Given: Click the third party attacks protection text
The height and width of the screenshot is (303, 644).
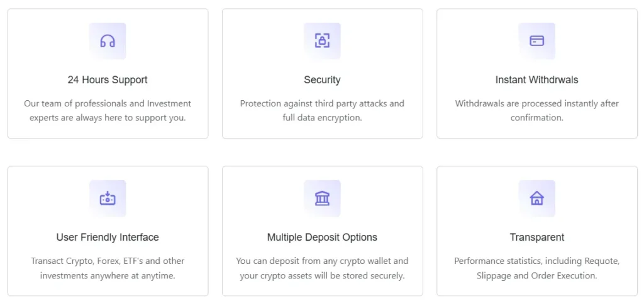Looking at the screenshot, I should [x=322, y=103].
